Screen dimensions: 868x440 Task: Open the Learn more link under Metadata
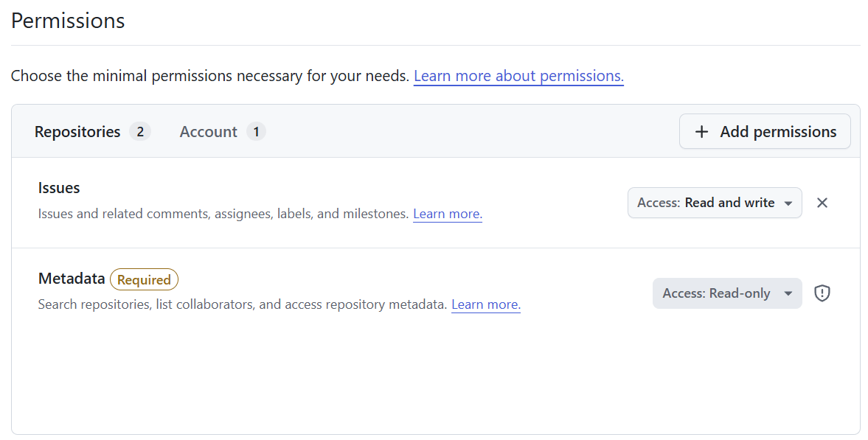486,304
